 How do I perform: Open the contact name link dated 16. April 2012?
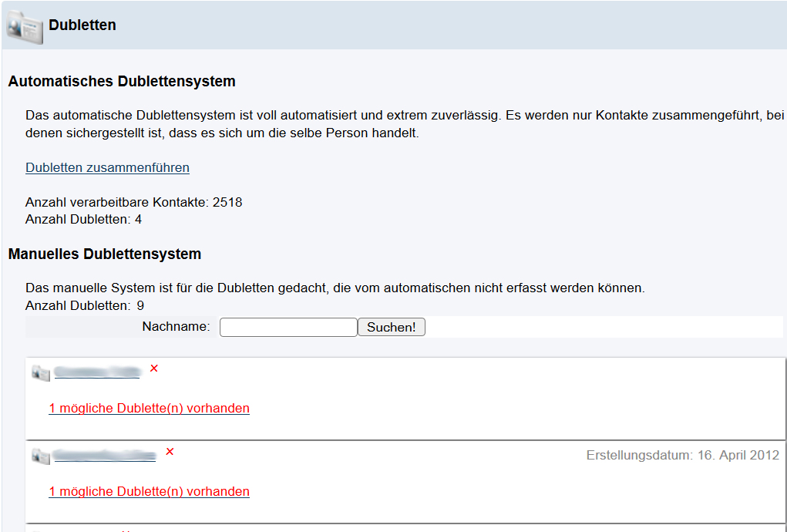pos(105,456)
